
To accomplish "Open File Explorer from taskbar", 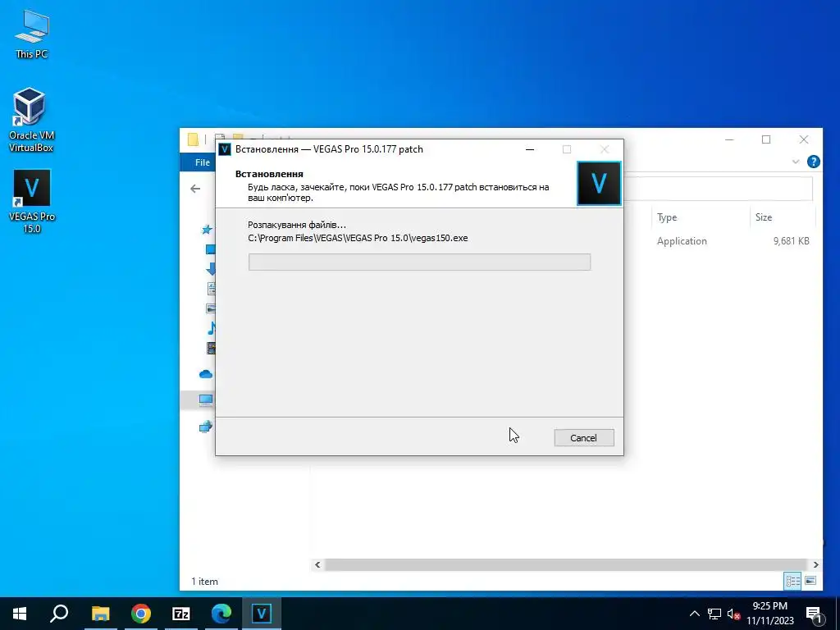I will pyautogui.click(x=100, y=614).
